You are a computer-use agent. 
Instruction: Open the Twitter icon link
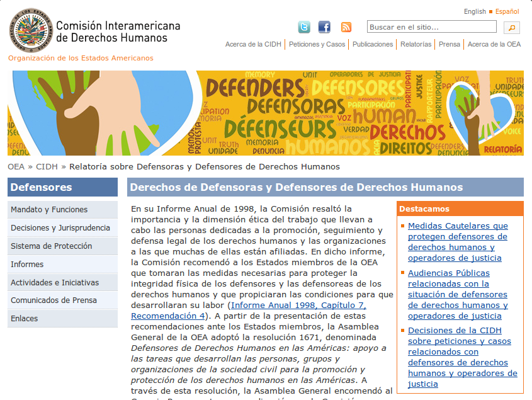pos(304,27)
